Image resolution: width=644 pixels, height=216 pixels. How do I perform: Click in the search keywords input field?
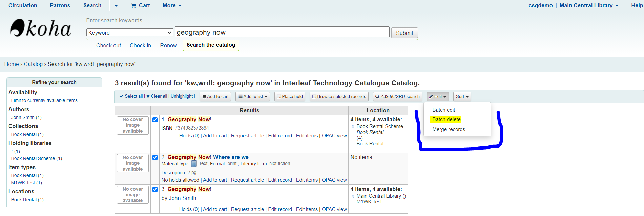[282, 32]
